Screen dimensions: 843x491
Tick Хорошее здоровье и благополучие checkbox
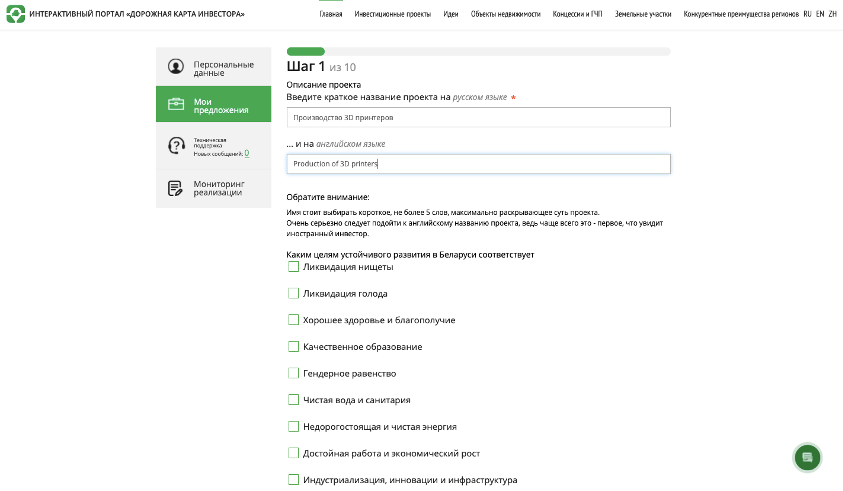[x=293, y=320]
